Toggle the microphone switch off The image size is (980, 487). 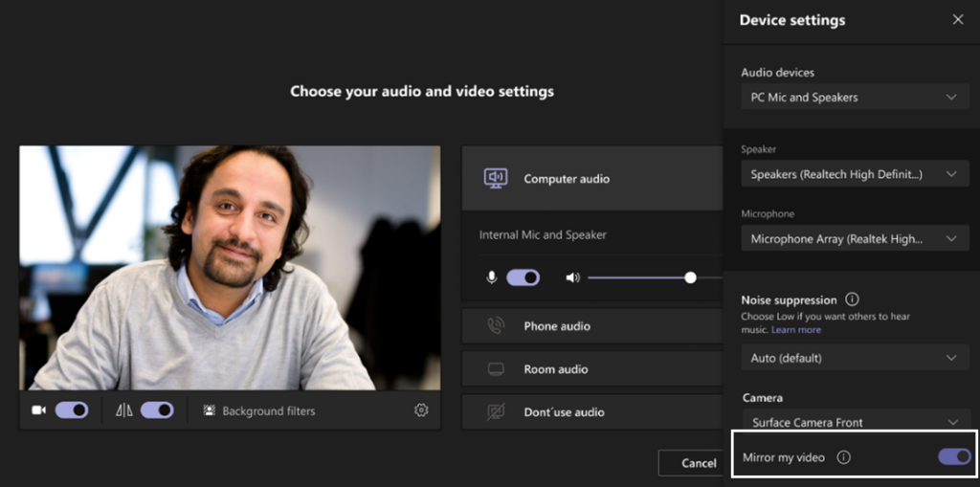pyautogui.click(x=523, y=277)
